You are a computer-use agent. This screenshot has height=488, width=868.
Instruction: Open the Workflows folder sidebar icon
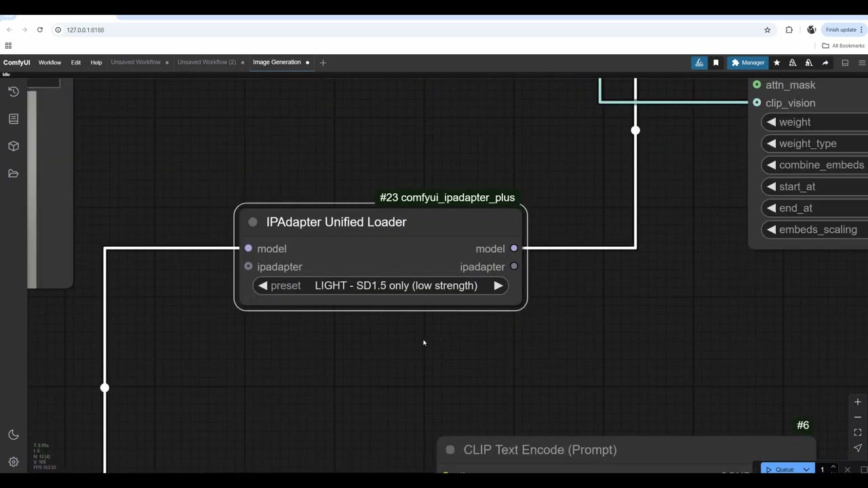pyautogui.click(x=14, y=174)
